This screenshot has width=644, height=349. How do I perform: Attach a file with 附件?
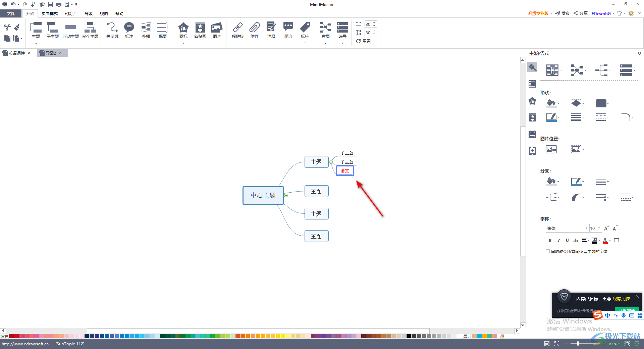click(x=255, y=30)
